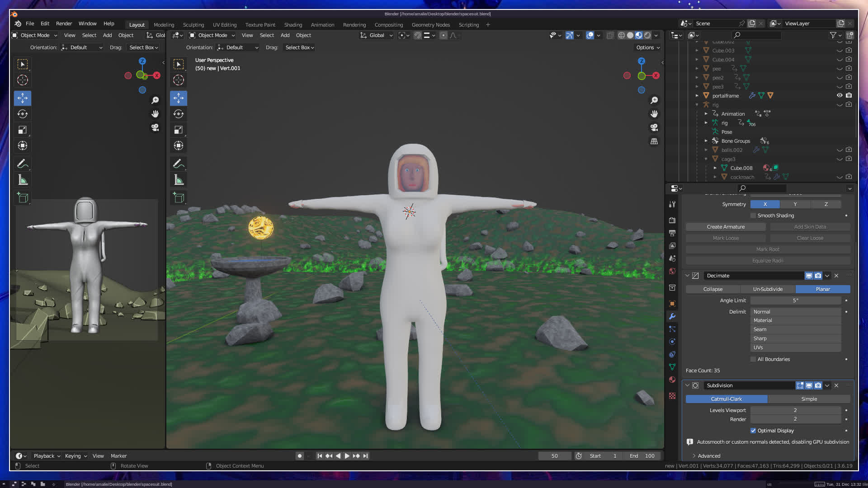
Task: Click the Angle Limit slider field
Action: coord(795,300)
